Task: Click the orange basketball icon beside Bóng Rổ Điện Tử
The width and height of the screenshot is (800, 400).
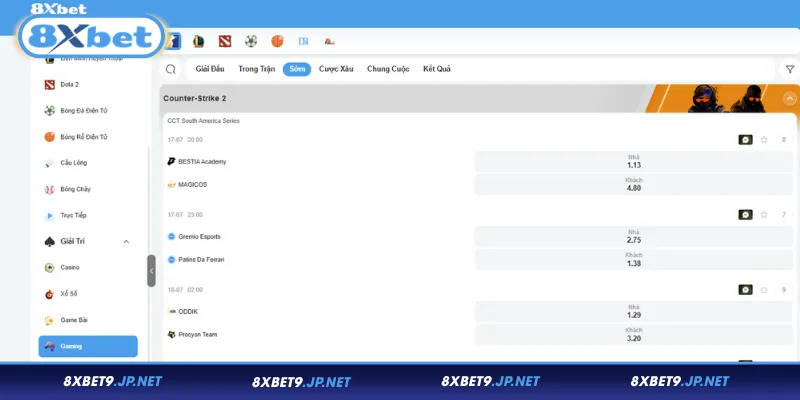Action: [49, 137]
